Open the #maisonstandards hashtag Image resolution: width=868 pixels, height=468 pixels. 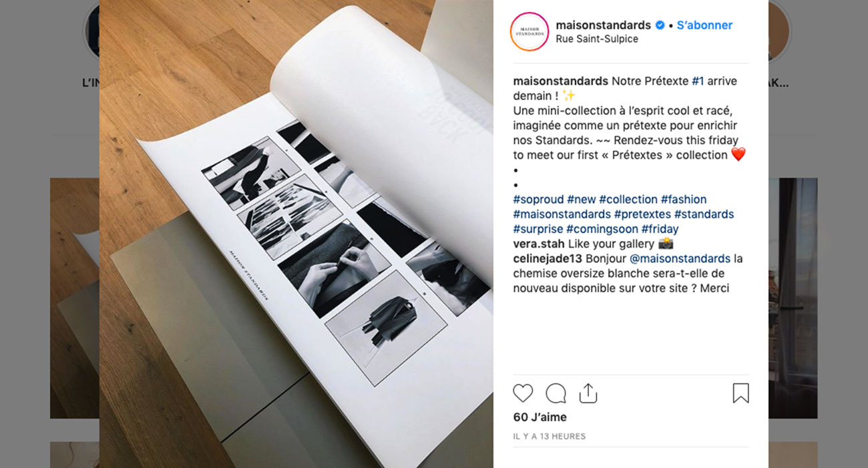click(562, 214)
